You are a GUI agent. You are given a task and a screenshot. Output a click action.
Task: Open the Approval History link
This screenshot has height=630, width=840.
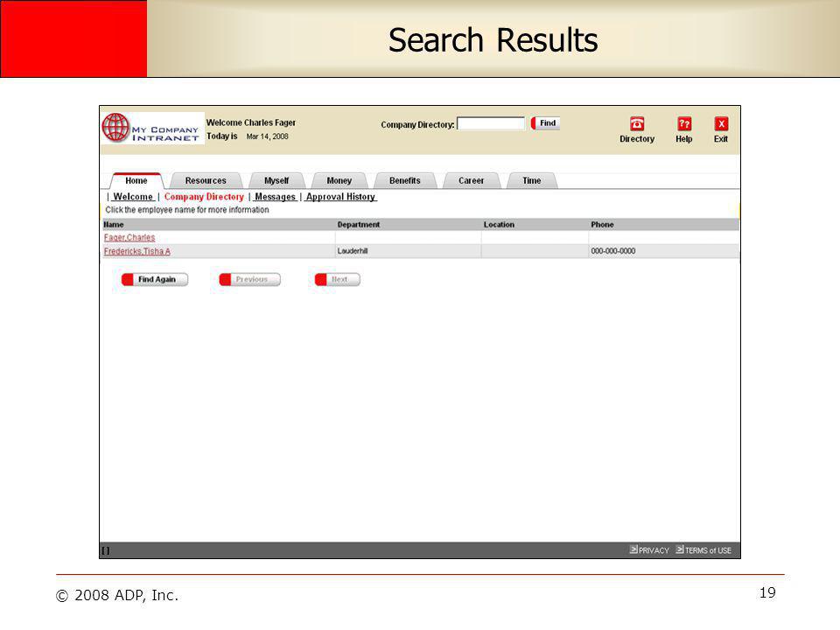340,197
